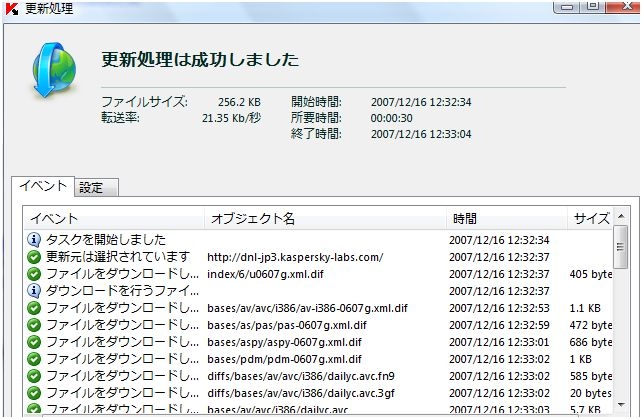This screenshot has width=642, height=419.
Task: Click the scrollbar up arrow of event list
Action: pyautogui.click(x=621, y=216)
